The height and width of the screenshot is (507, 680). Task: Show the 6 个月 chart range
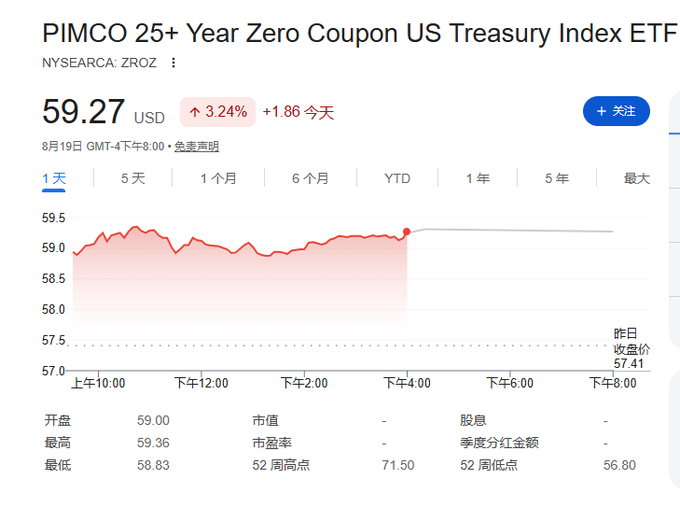coord(310,178)
